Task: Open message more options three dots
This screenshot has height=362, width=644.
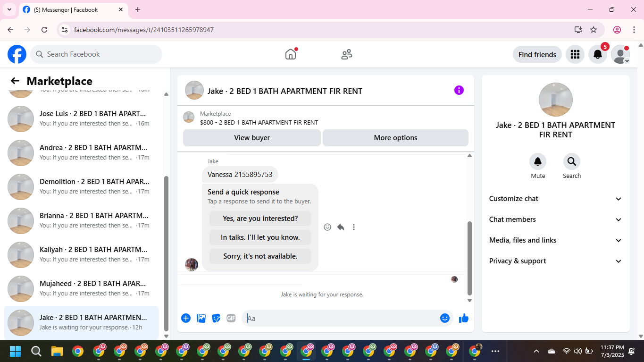Action: point(354,227)
